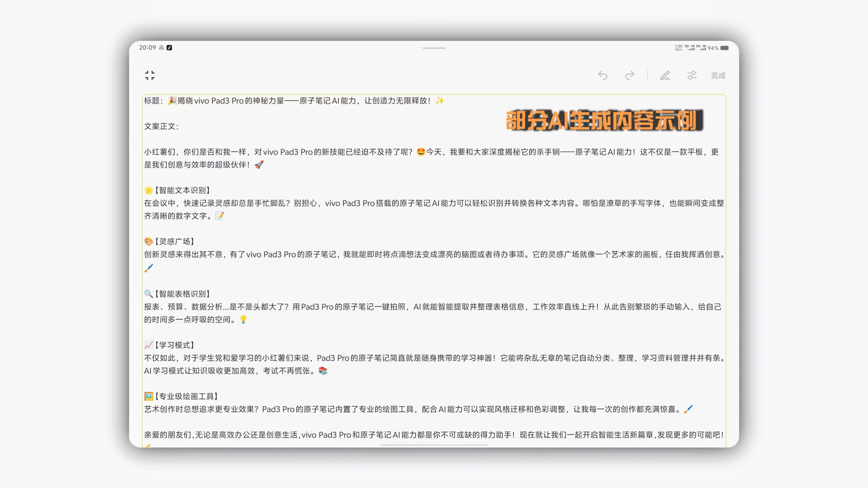Tap 完成 to finish editing

(x=718, y=75)
